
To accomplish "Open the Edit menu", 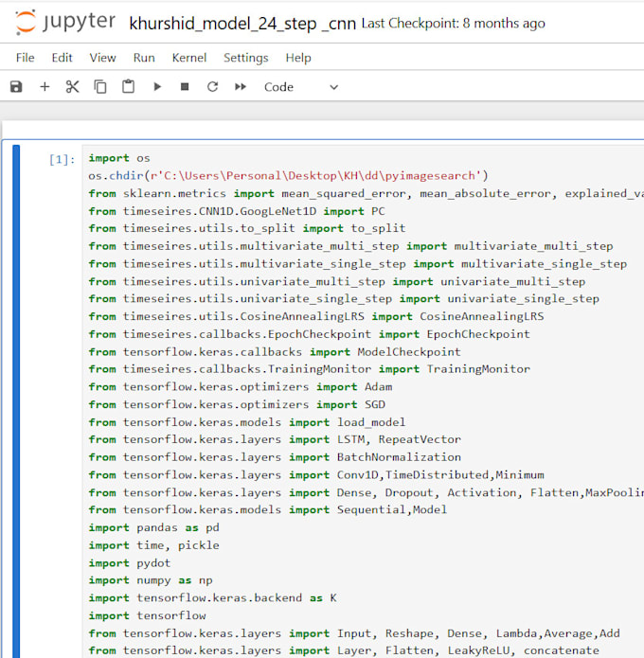I will (63, 58).
